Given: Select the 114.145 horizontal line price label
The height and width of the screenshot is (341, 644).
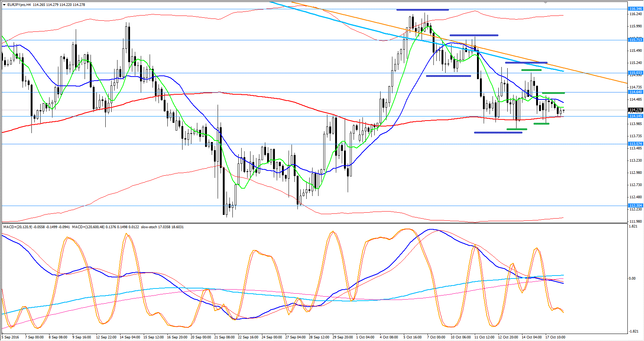Looking at the screenshot, I should (x=636, y=116).
